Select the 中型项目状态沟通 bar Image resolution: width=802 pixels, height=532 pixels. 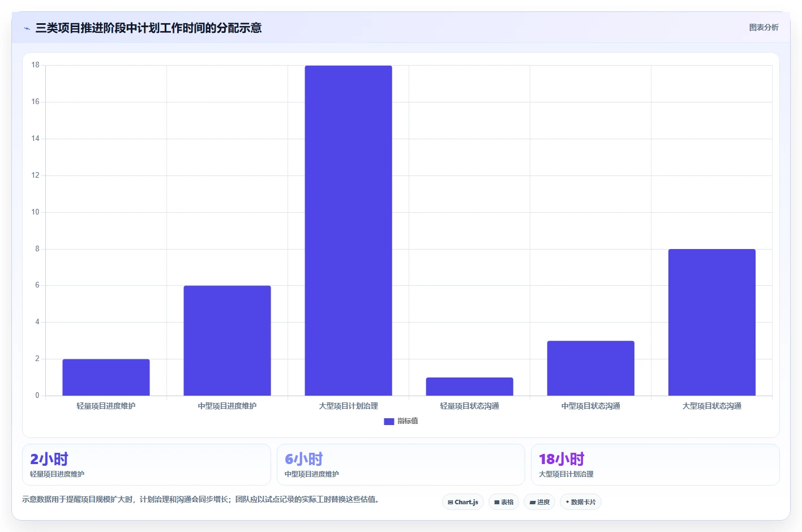[590, 368]
